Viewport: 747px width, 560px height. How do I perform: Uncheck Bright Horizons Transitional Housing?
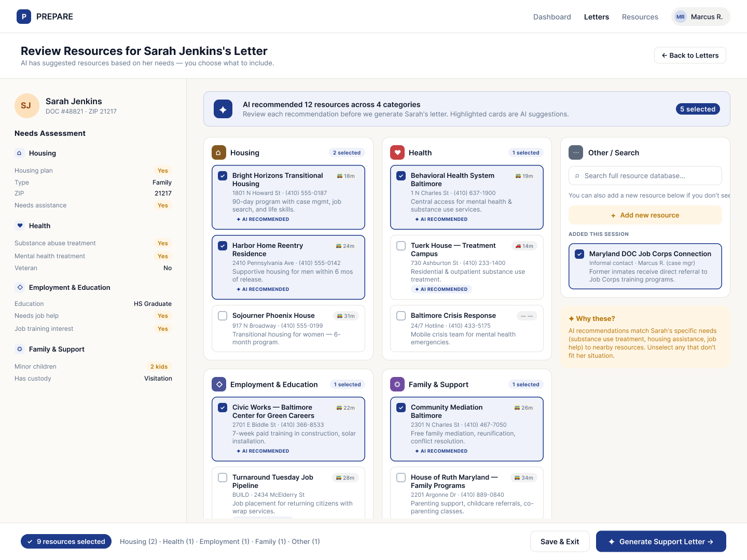(x=223, y=176)
